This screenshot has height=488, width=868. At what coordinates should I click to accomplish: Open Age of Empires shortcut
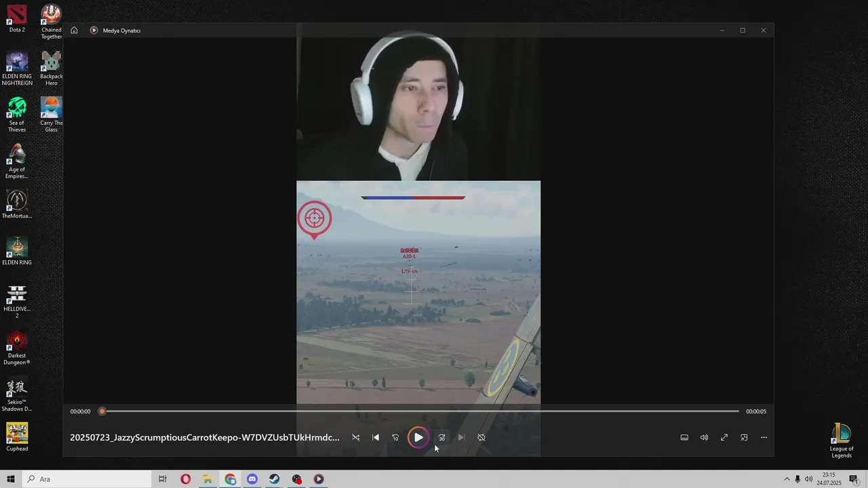pos(17,161)
